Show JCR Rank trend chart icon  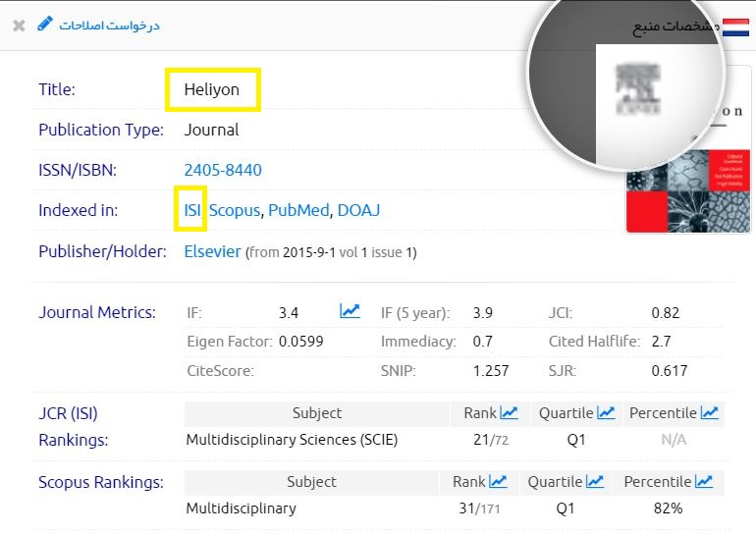(x=509, y=413)
